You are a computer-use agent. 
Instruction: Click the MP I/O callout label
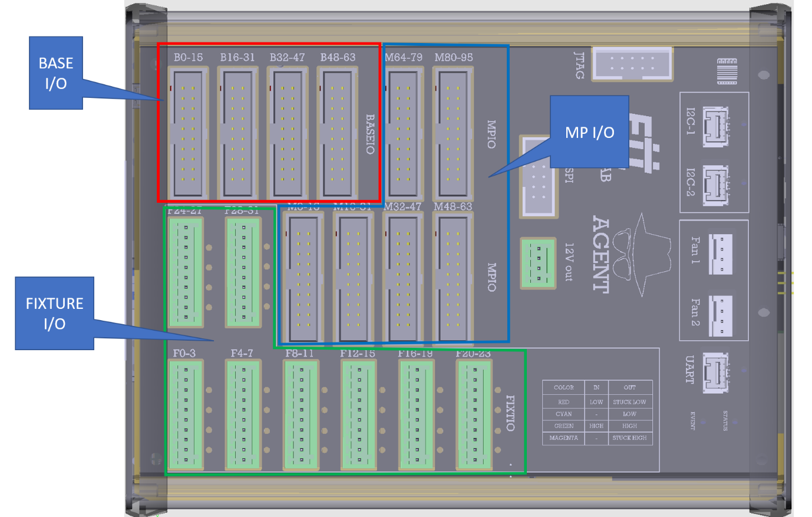click(x=589, y=132)
